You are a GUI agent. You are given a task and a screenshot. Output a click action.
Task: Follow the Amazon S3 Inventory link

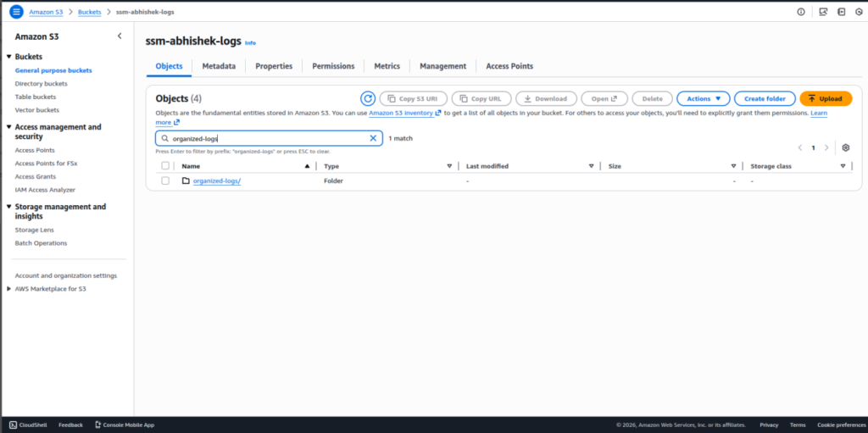point(404,113)
